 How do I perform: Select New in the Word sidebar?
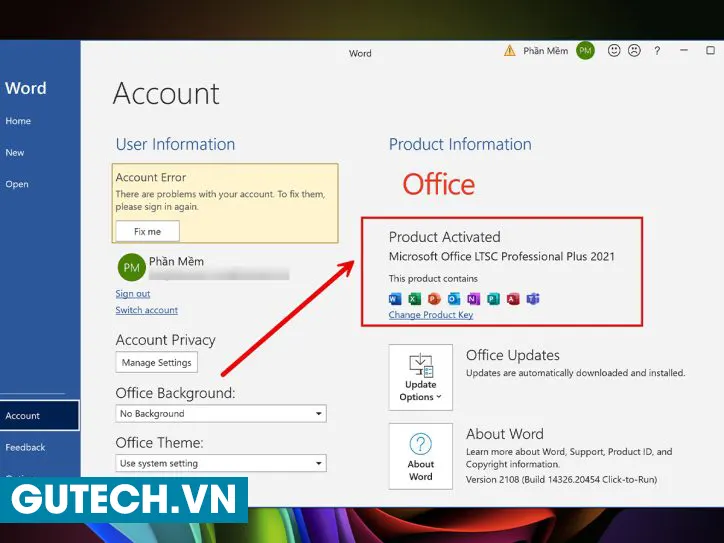[15, 153]
